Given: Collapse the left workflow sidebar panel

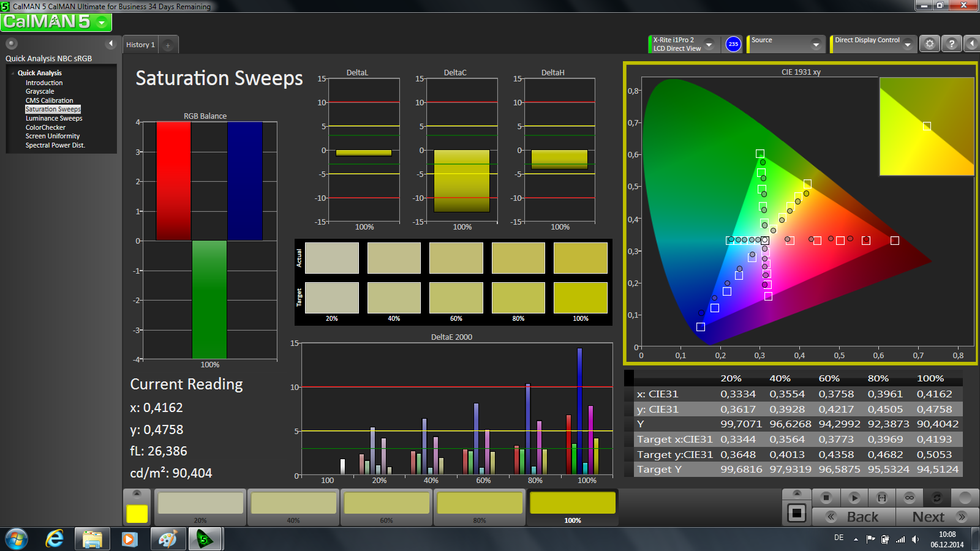Looking at the screenshot, I should click(111, 43).
